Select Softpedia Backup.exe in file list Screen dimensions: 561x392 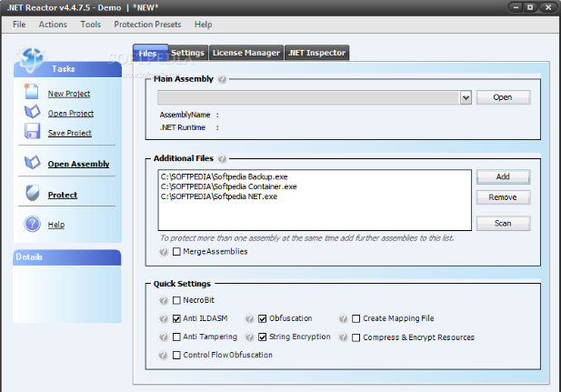(224, 176)
